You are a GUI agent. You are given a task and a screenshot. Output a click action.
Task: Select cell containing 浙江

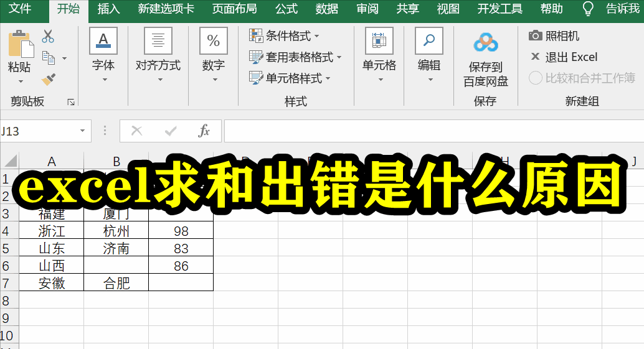point(51,231)
